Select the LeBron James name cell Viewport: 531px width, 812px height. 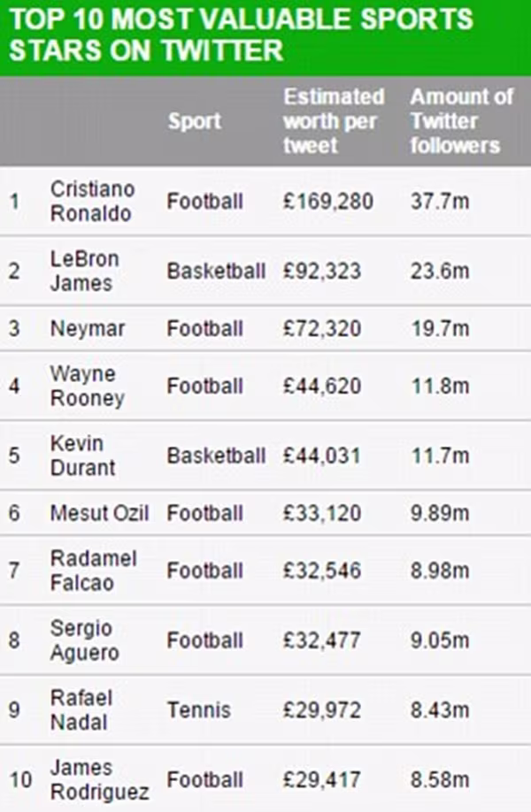pos(84,271)
